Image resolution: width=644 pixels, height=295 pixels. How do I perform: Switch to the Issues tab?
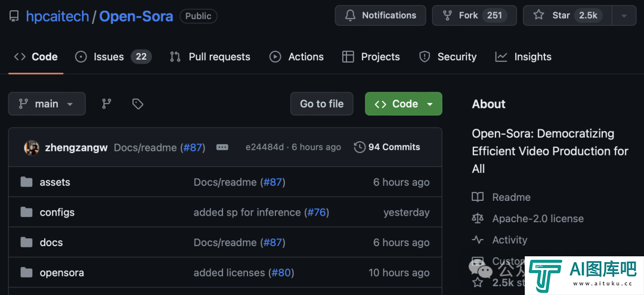[113, 57]
